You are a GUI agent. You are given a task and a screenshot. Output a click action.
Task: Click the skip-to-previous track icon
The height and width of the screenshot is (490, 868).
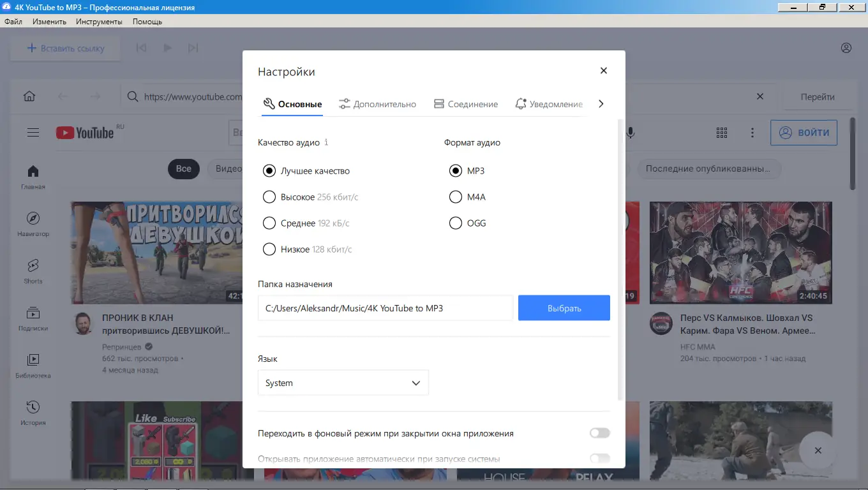coord(141,47)
